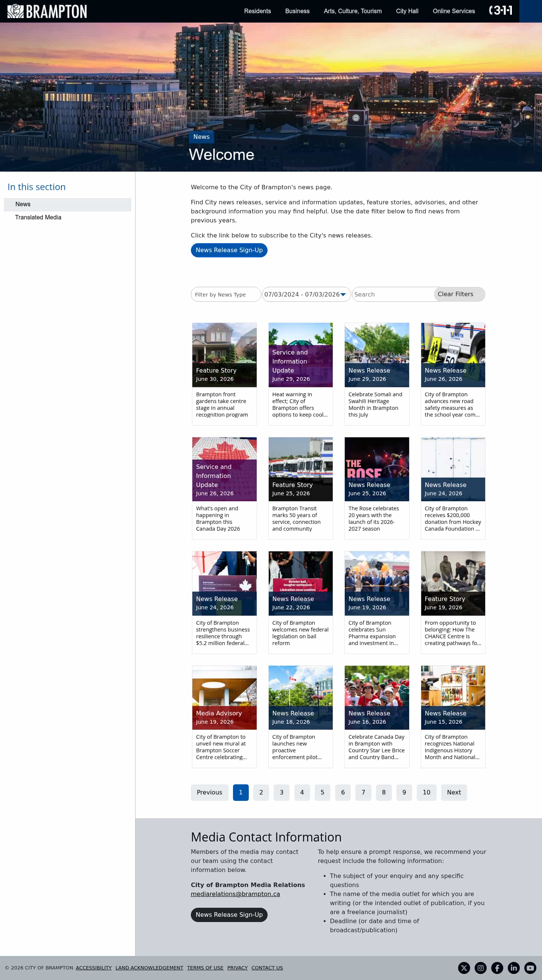Open the Terms of Use footer link
The width and height of the screenshot is (542, 980).
[x=205, y=968]
